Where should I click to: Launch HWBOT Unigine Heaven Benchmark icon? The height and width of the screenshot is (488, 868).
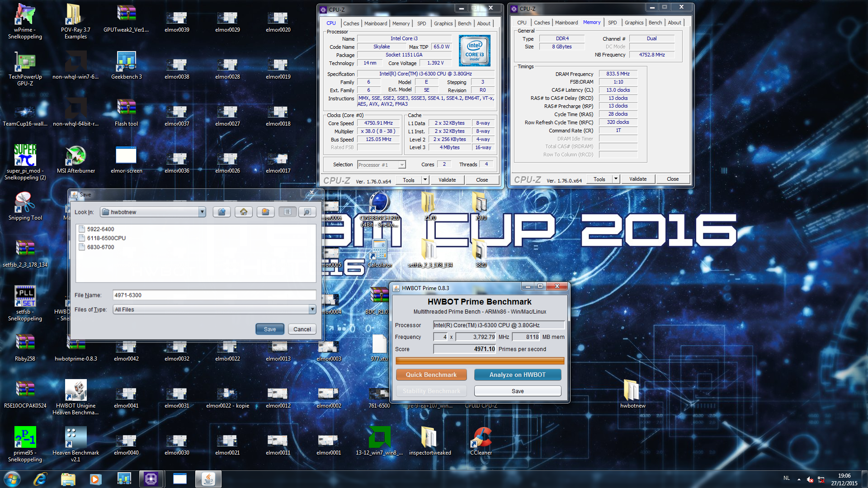coord(75,397)
